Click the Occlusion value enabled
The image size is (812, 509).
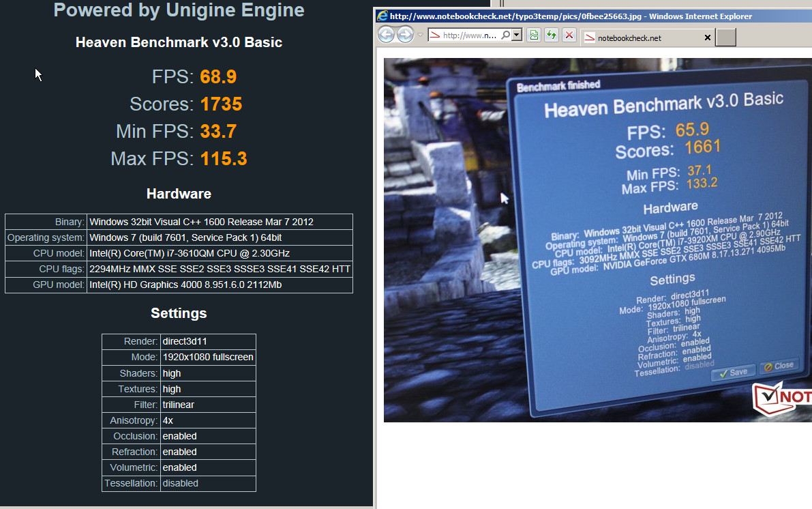208,436
